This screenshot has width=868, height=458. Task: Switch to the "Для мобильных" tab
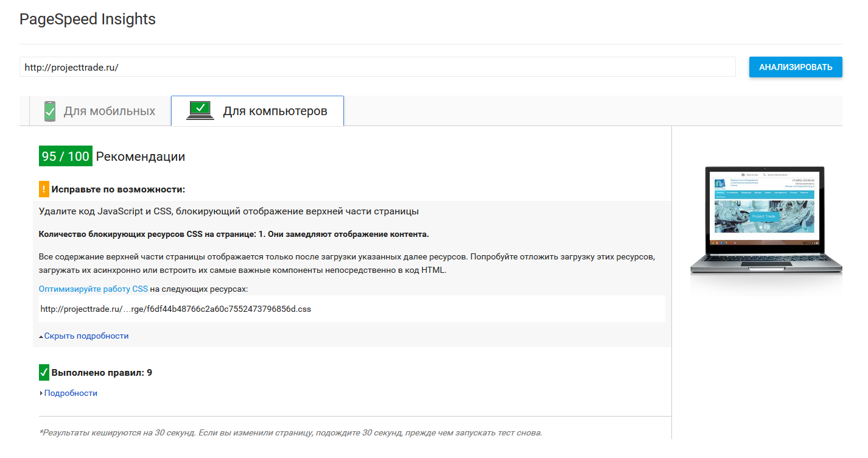tap(109, 111)
